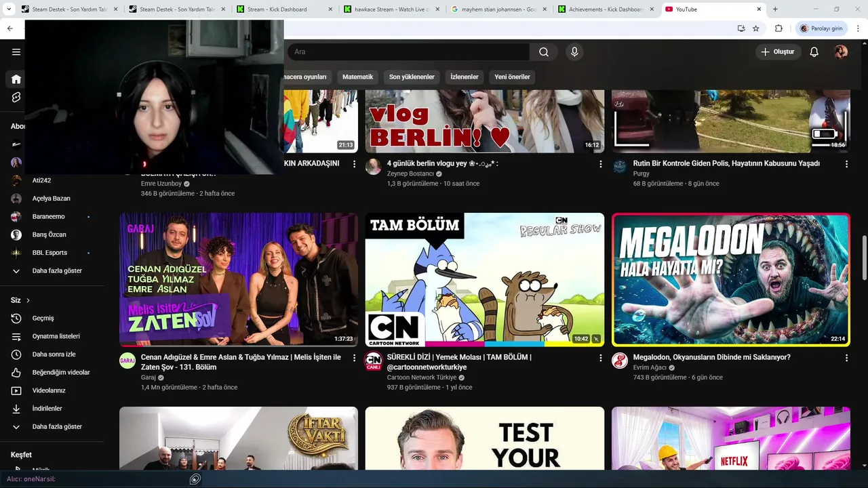
Task: Open the YouTube hamburger guide menu
Action: pyautogui.click(x=16, y=52)
